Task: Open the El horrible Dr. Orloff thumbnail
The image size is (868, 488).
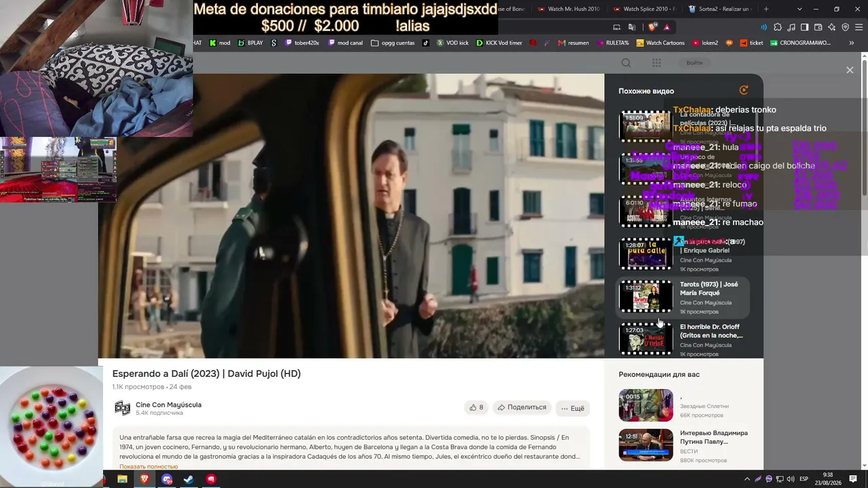Action: click(x=646, y=339)
